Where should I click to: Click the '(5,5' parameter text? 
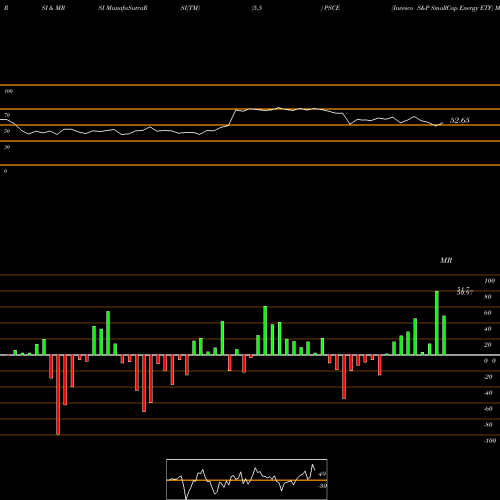[257, 8]
